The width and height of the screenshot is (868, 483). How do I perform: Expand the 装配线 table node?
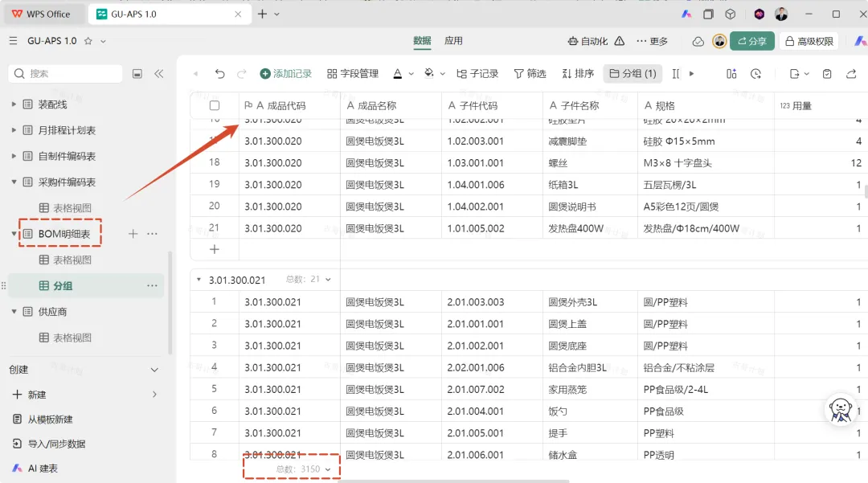(14, 104)
